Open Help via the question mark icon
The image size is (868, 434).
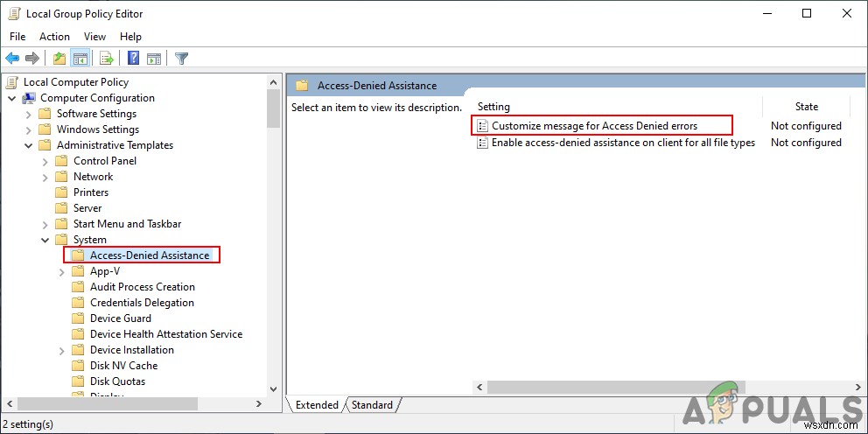coord(133,58)
